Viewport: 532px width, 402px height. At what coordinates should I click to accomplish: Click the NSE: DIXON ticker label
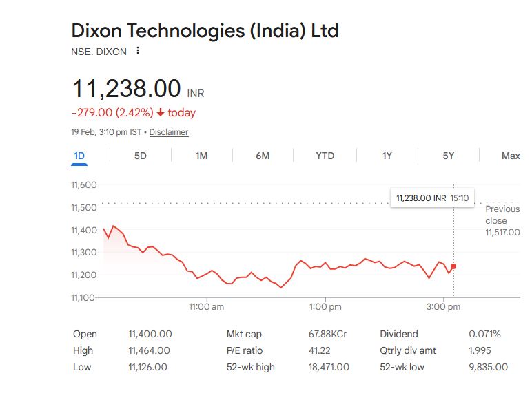[99, 51]
